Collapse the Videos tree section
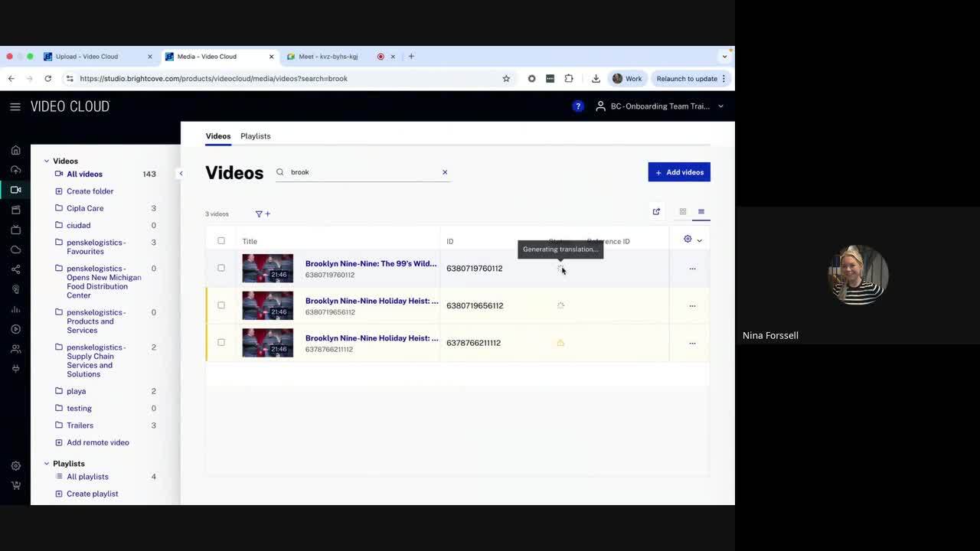 (47, 161)
